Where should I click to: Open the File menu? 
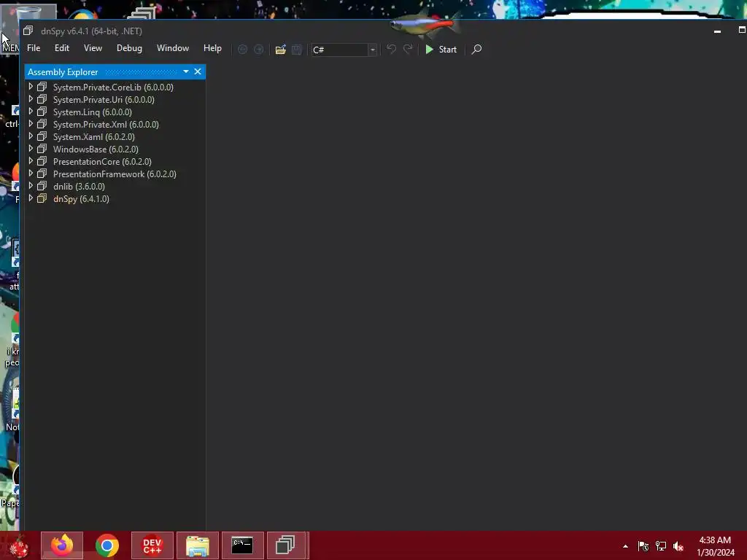point(34,48)
